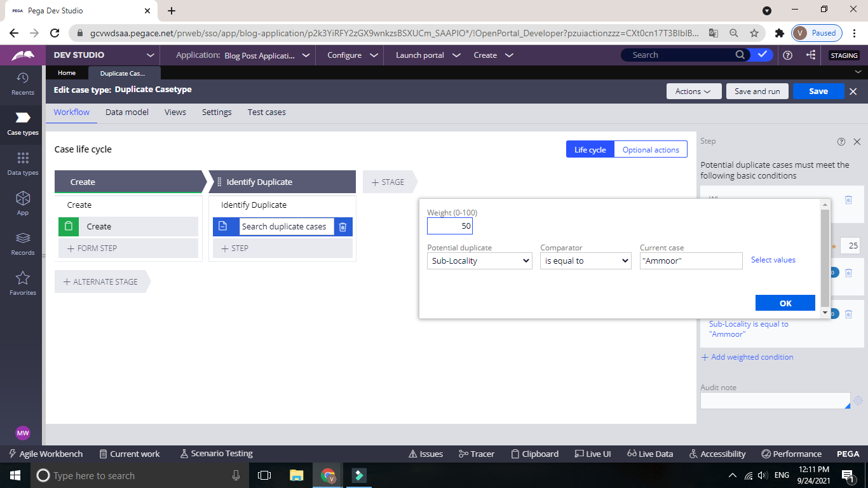Open the Configure menu
The height and width of the screenshot is (488, 868).
[352, 55]
